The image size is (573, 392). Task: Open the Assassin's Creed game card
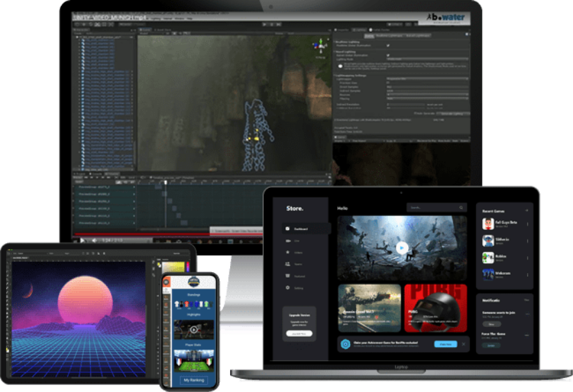point(369,308)
